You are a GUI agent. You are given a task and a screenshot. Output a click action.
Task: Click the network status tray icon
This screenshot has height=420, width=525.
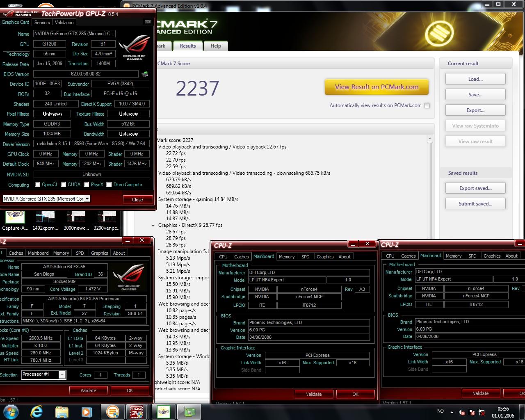click(x=482, y=412)
